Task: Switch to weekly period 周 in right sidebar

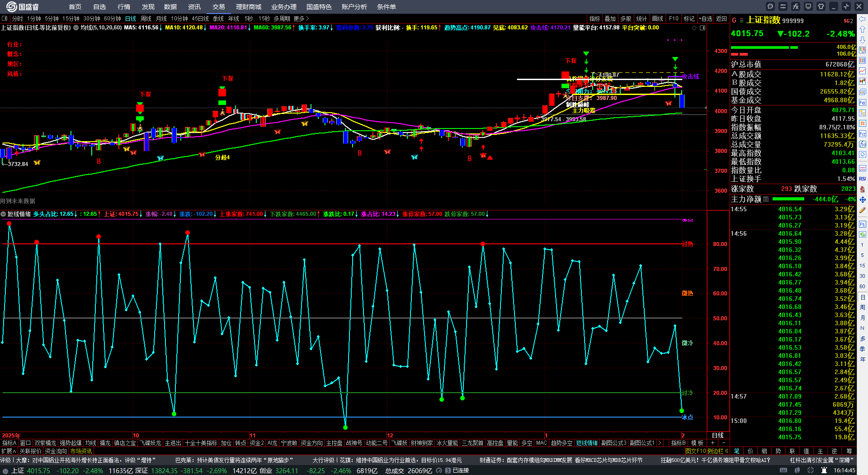Action: (863, 308)
